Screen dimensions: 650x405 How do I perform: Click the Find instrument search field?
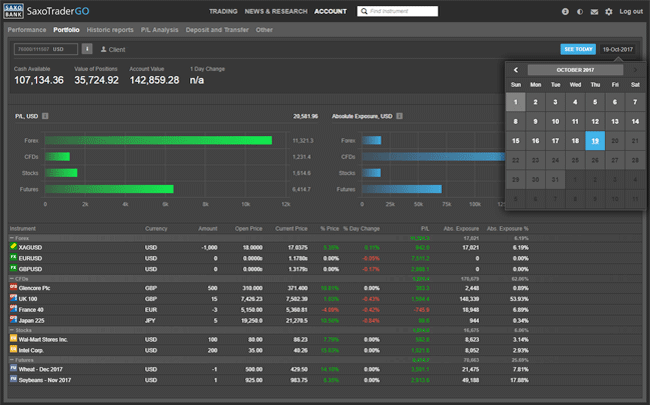(400, 11)
